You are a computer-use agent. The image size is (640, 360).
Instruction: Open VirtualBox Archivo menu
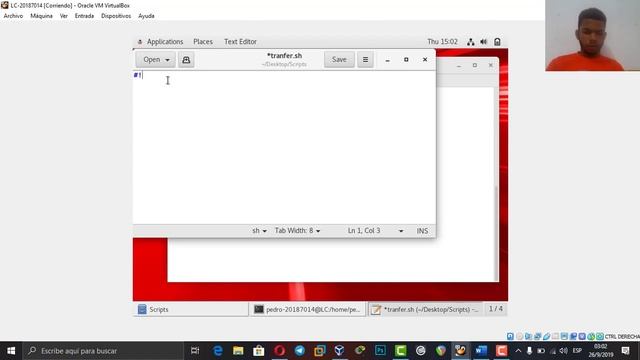[x=13, y=16]
